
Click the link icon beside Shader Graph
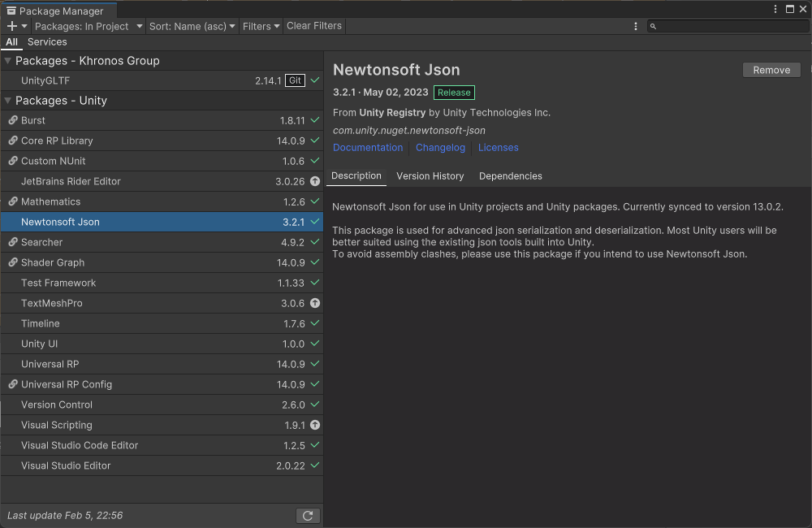pyautogui.click(x=13, y=262)
